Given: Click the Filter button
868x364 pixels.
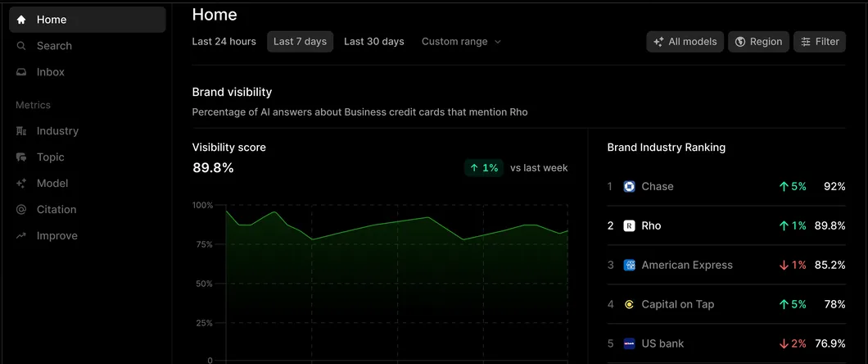Looking at the screenshot, I should (819, 42).
